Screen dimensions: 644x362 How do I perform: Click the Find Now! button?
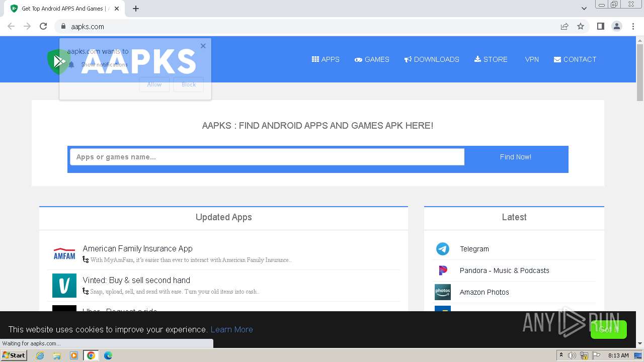coord(516,157)
